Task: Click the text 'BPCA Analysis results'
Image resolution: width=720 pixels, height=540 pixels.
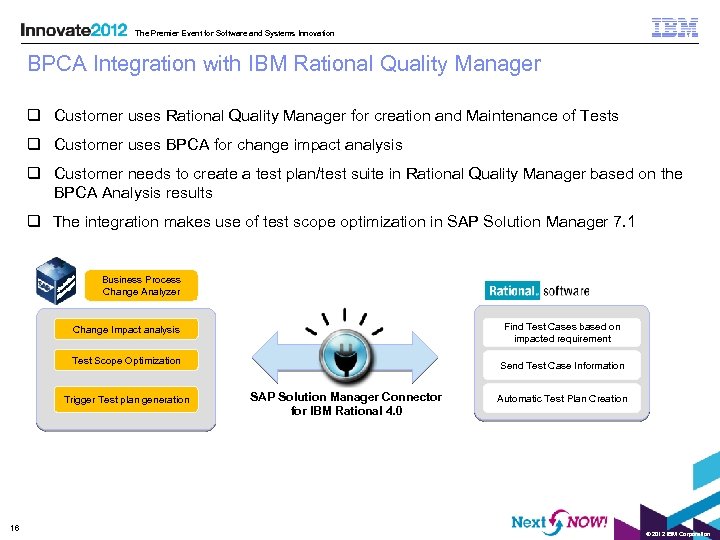Action: click(133, 193)
